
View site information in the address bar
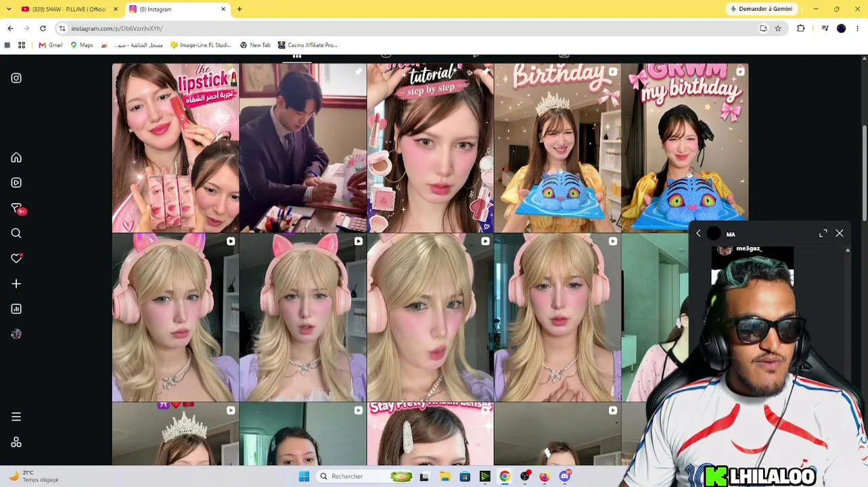tap(62, 28)
